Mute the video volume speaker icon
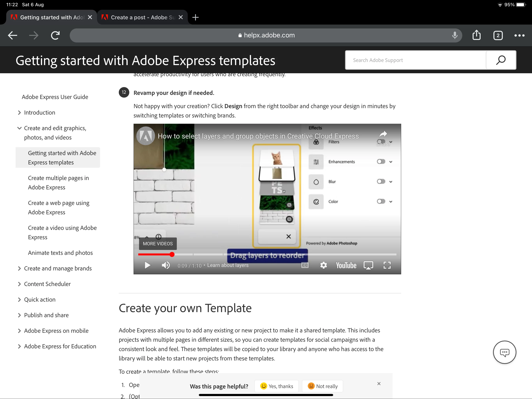The image size is (532, 399). point(166,265)
